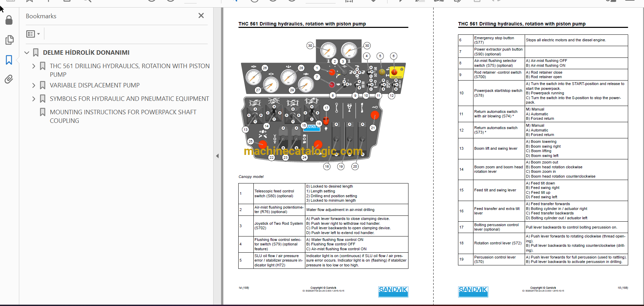Click 'Telescopic feed control switch (S80)' cell

[279, 193]
